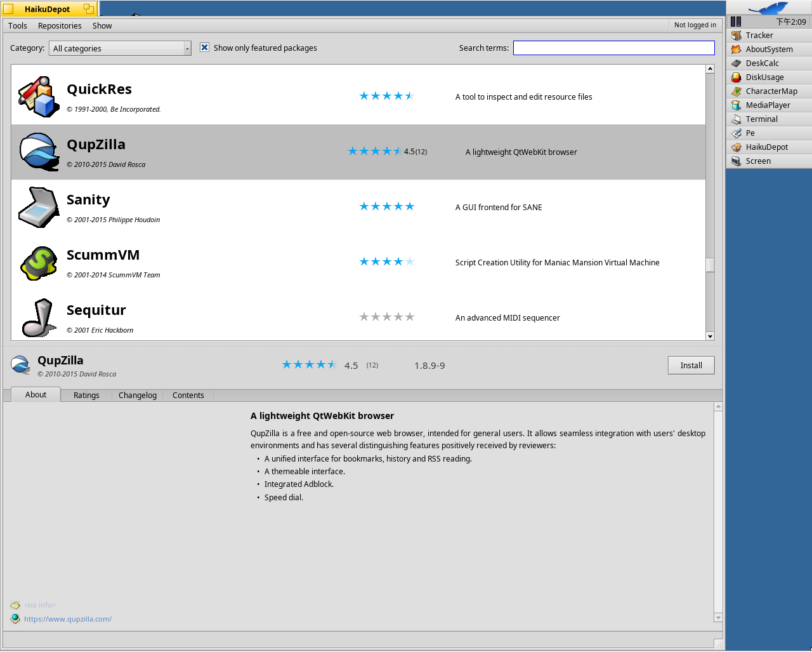Click the QuickRes package icon
This screenshot has height=652, width=812.
pyautogui.click(x=39, y=96)
